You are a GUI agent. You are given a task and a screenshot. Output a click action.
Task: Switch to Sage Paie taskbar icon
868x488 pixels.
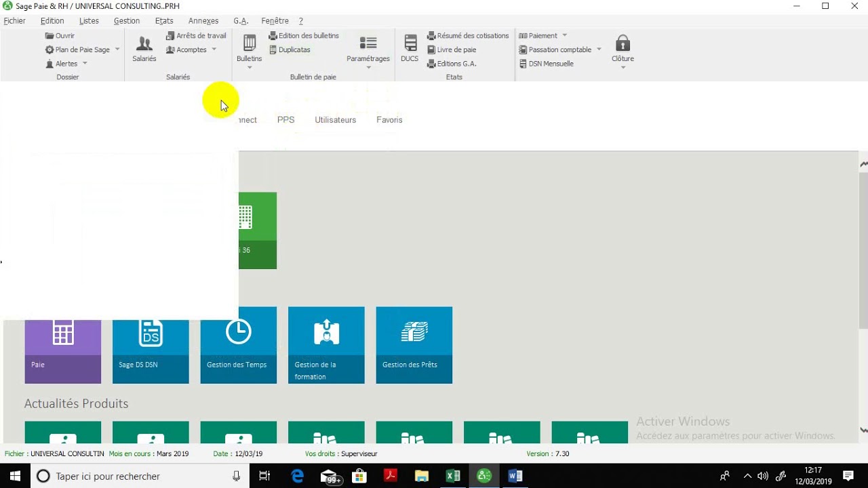click(x=484, y=476)
